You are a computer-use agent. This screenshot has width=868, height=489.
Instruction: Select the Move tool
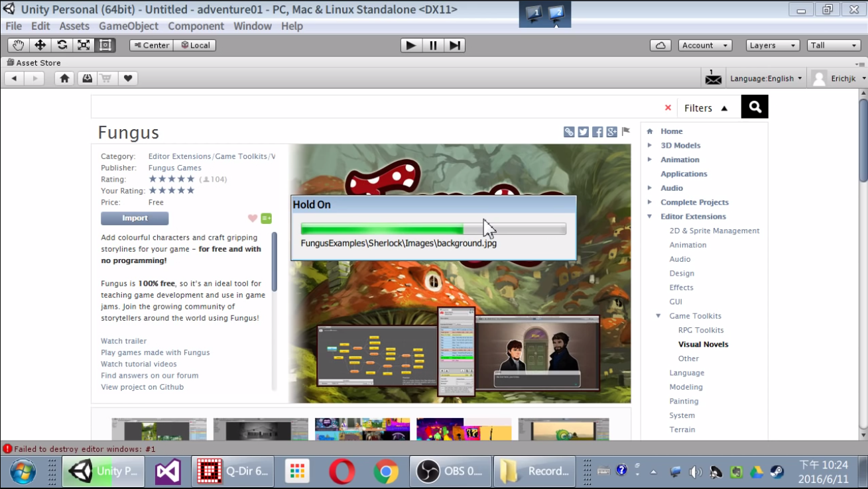pyautogui.click(x=40, y=45)
